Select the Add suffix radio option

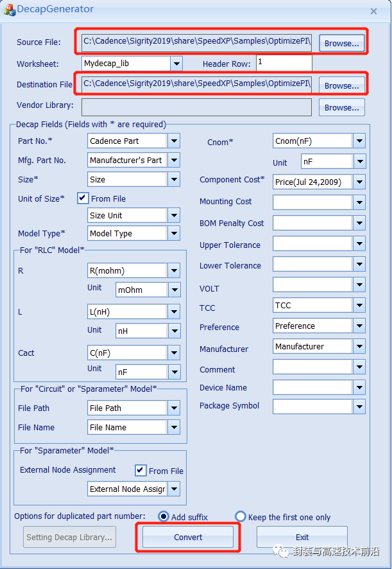pyautogui.click(x=164, y=516)
